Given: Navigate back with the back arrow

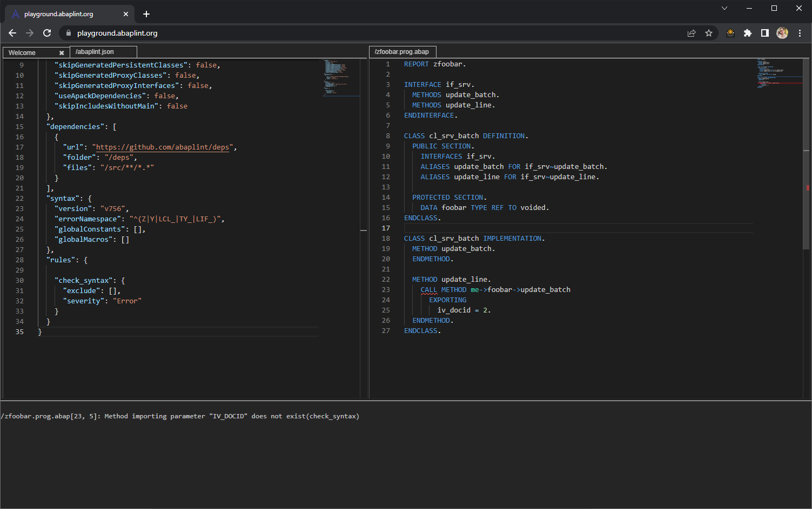Looking at the screenshot, I should tap(12, 33).
